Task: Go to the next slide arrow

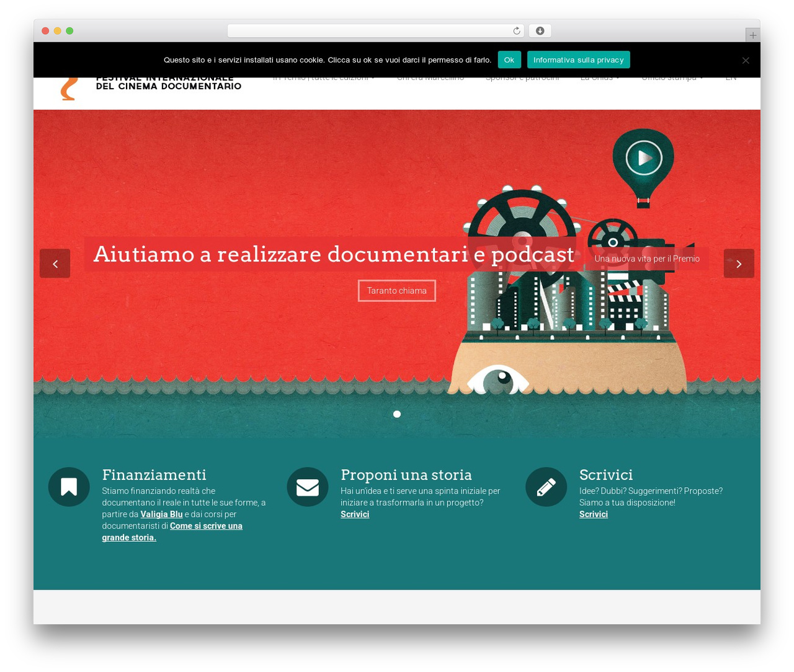Action: point(739,263)
